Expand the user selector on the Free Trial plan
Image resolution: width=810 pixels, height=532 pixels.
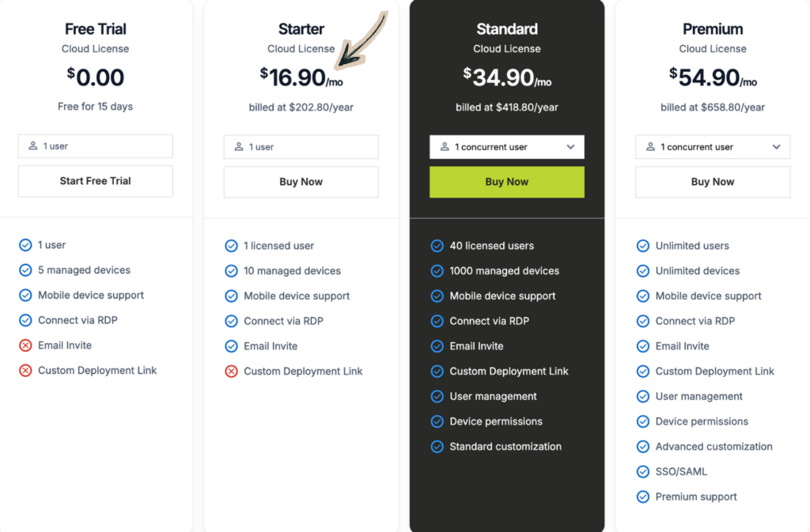[95, 146]
